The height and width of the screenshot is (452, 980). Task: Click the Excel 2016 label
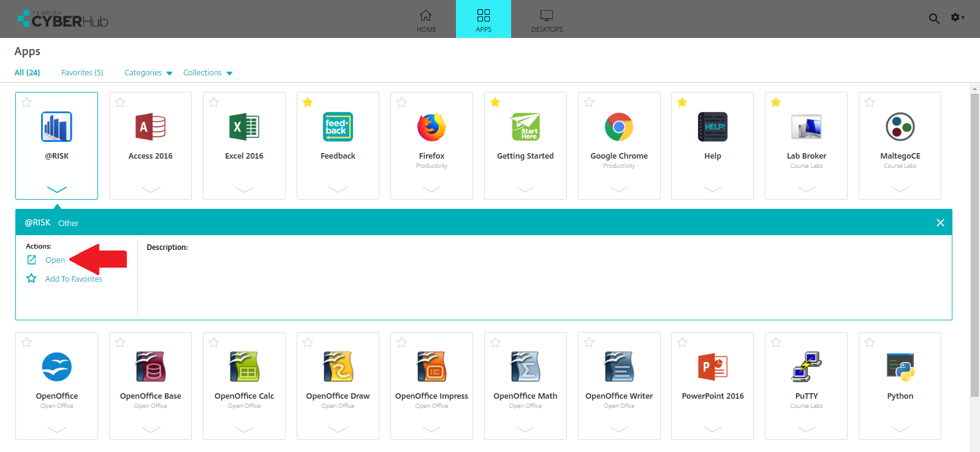(244, 156)
